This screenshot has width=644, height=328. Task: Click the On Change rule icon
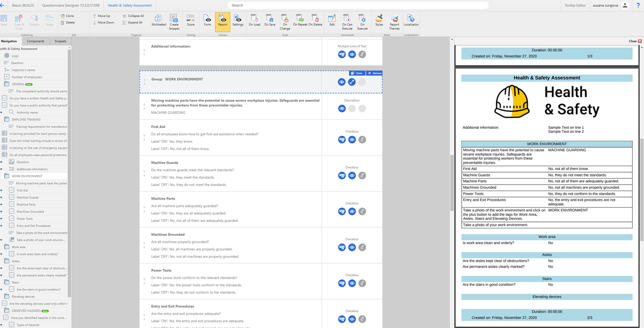[285, 22]
